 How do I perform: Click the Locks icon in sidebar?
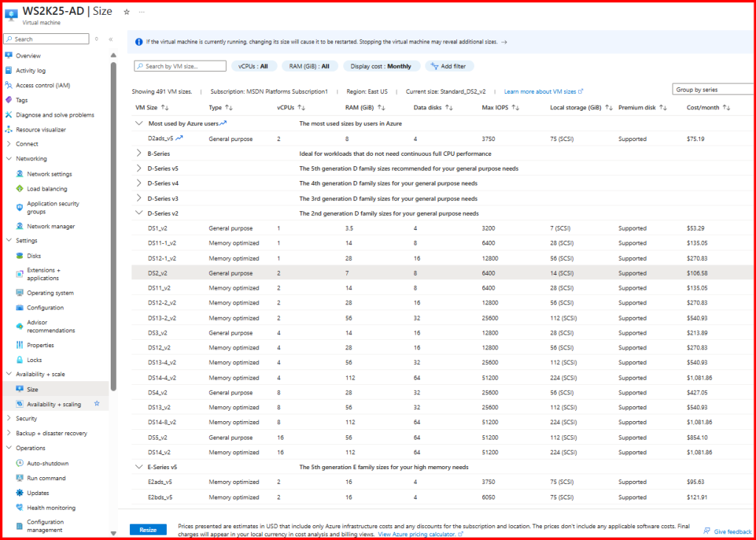pyautogui.click(x=19, y=360)
